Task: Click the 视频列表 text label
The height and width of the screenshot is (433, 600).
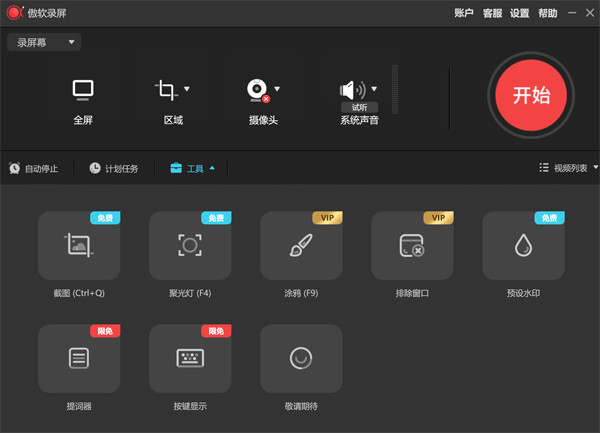Action: (571, 168)
